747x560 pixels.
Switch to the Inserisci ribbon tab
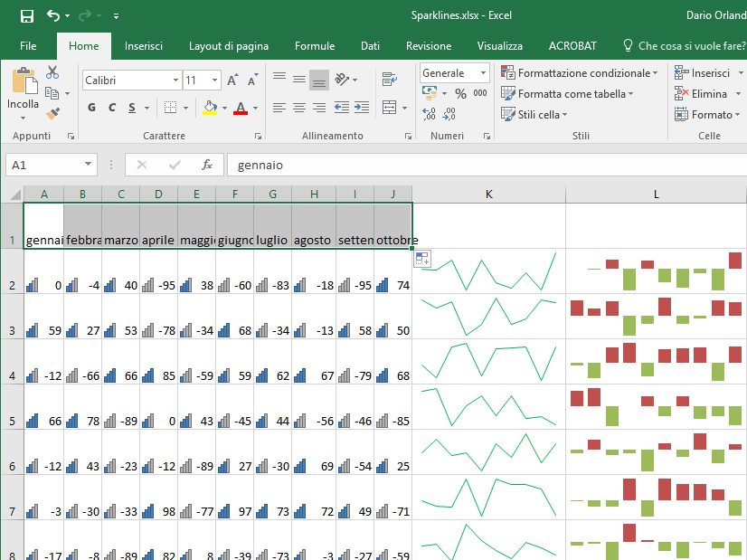point(144,46)
